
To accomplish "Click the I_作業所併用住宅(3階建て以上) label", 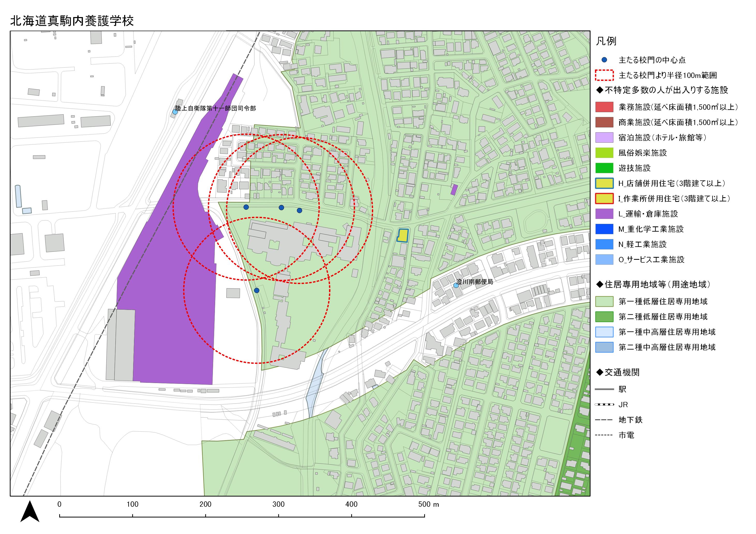I will tap(674, 199).
